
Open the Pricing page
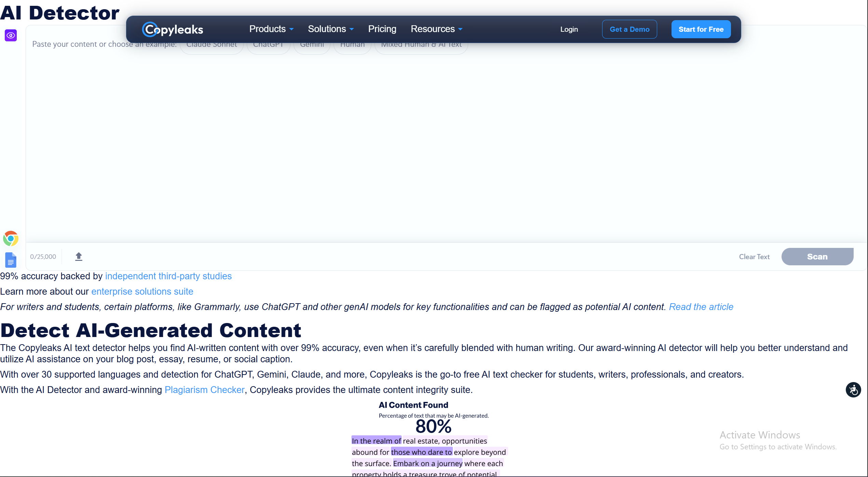tap(382, 29)
